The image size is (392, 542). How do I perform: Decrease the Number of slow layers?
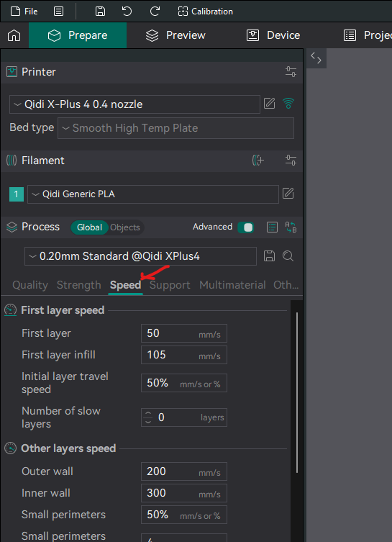pyautogui.click(x=148, y=422)
